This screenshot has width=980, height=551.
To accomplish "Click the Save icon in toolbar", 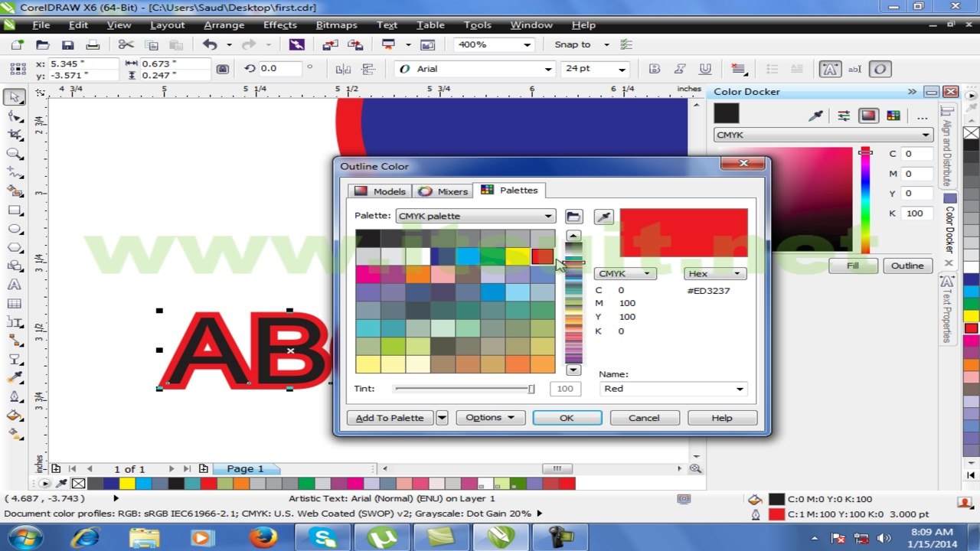I will (x=68, y=45).
